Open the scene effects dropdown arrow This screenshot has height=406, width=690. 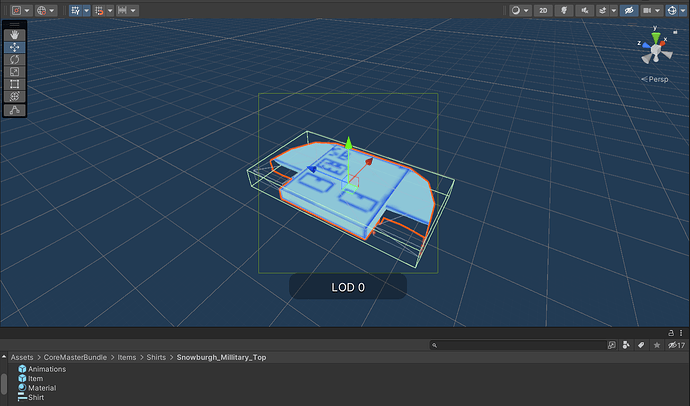coord(614,11)
